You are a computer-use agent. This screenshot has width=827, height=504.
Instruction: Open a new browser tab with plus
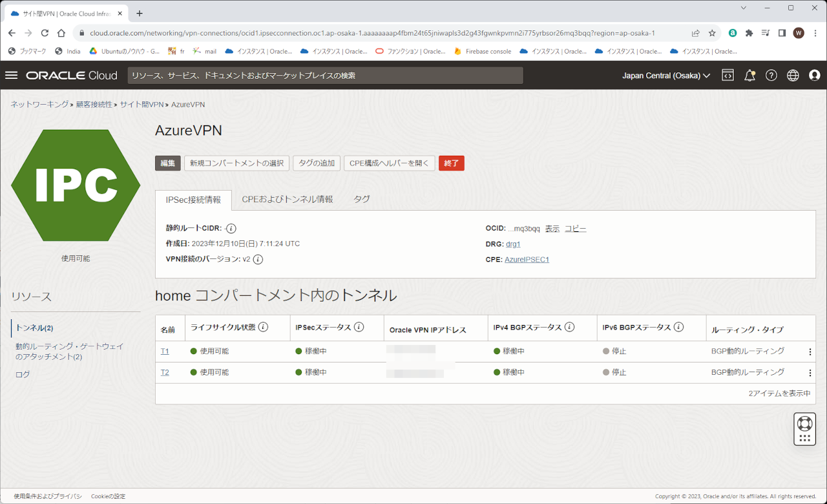(140, 13)
